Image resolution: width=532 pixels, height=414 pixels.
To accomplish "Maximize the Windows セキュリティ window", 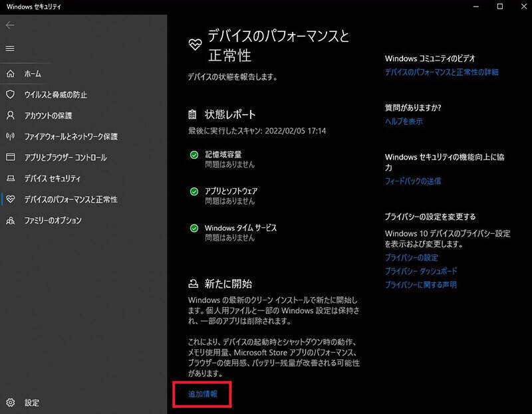I will click(x=500, y=7).
